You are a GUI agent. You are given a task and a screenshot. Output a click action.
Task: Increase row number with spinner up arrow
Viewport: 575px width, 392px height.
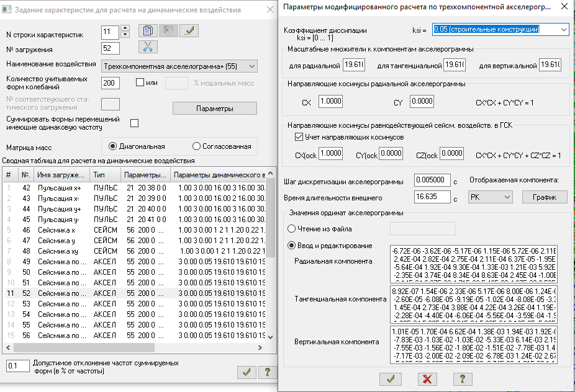pyautogui.click(x=125, y=28)
